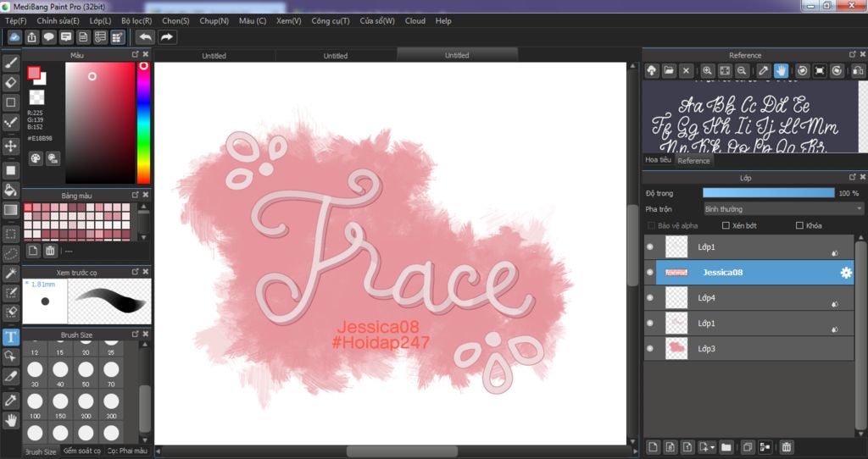Hide the lower Lớp1 layer
The height and width of the screenshot is (459, 868).
click(650, 323)
